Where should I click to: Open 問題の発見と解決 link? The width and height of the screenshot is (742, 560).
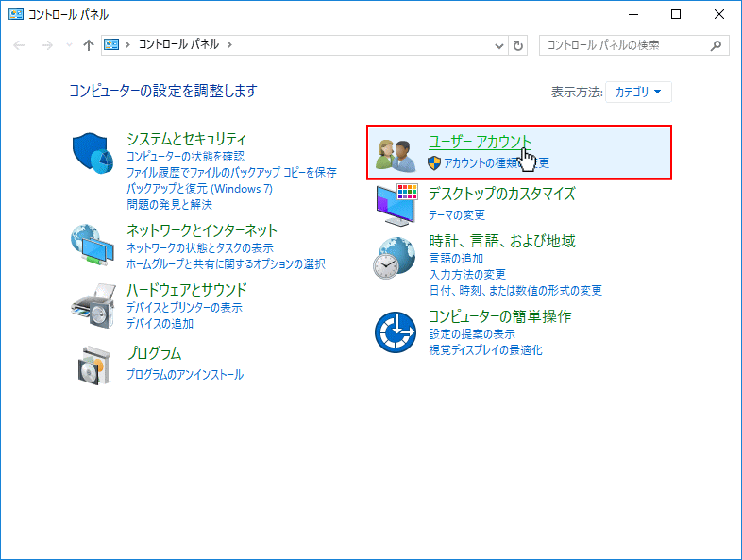[x=169, y=205]
